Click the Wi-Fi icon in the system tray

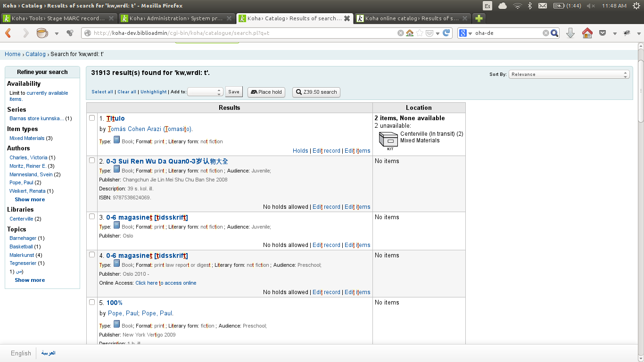tap(517, 6)
